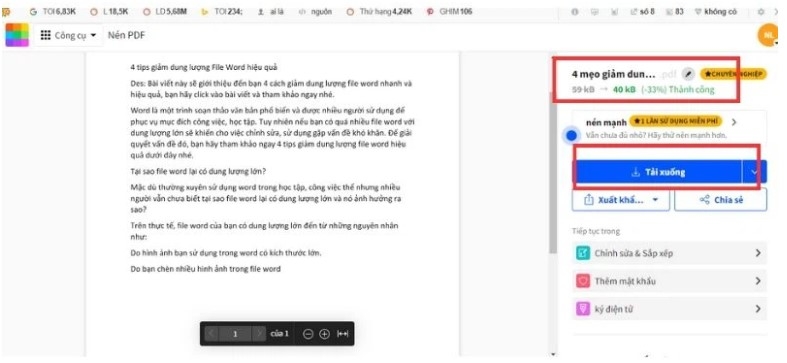Image resolution: width=787 pixels, height=363 pixels.
Task: Open Chỉnh sửa & Sắp xếp tool
Action: 670,253
